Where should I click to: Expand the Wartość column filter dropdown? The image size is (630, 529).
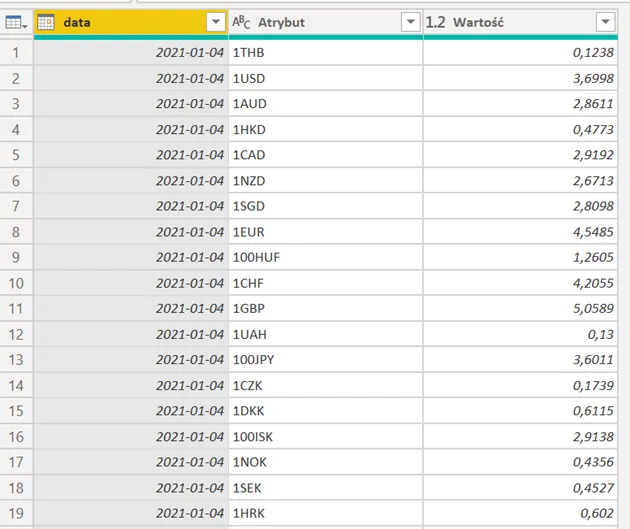[x=604, y=22]
